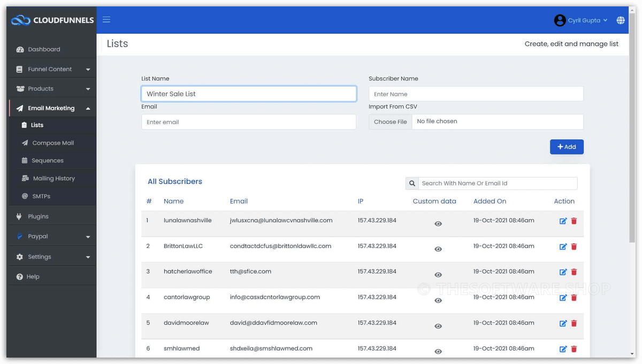View custom data for cantorlawgroup
The height and width of the screenshot is (364, 642).
(438, 300)
